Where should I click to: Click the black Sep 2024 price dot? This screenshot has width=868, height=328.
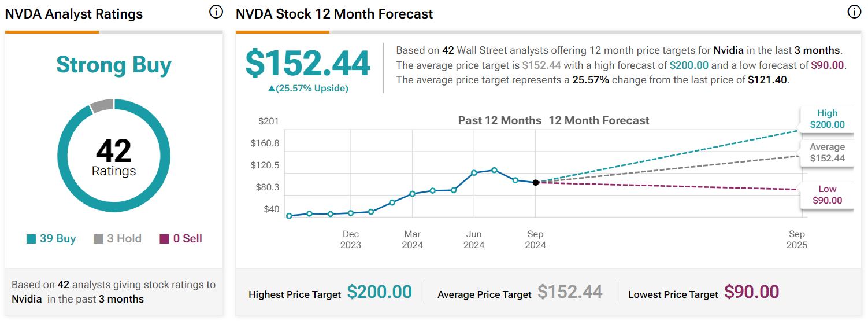[536, 182]
